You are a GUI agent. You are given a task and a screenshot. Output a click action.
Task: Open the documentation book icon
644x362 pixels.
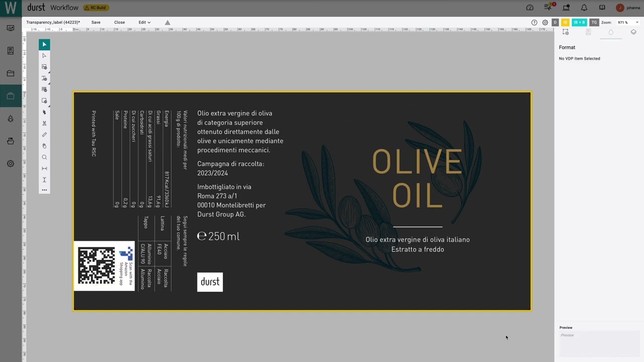click(x=602, y=8)
